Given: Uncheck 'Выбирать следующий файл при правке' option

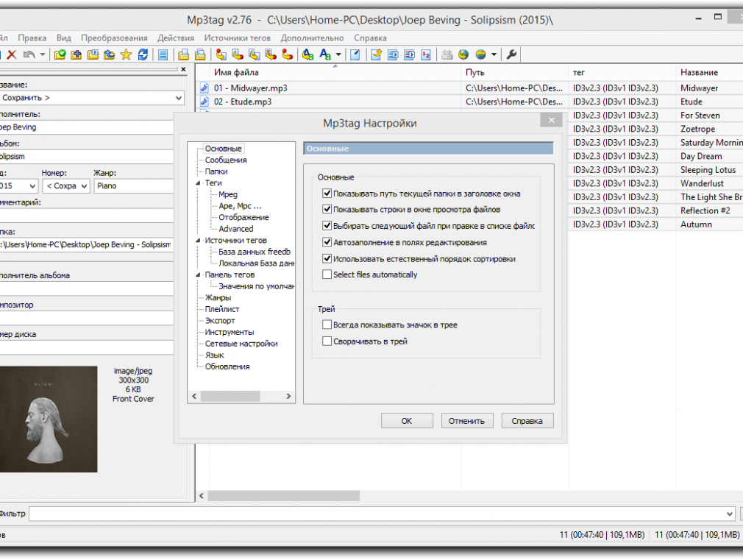Looking at the screenshot, I should click(327, 226).
